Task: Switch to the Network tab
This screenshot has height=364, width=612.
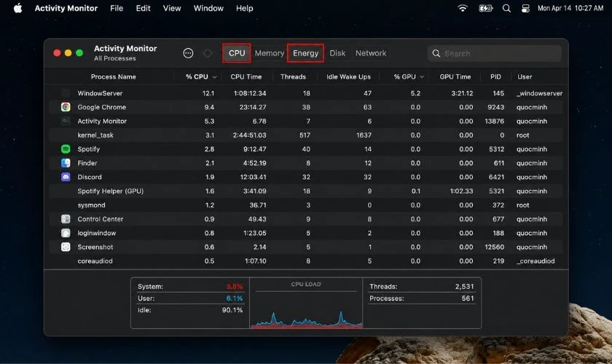Action: (371, 53)
